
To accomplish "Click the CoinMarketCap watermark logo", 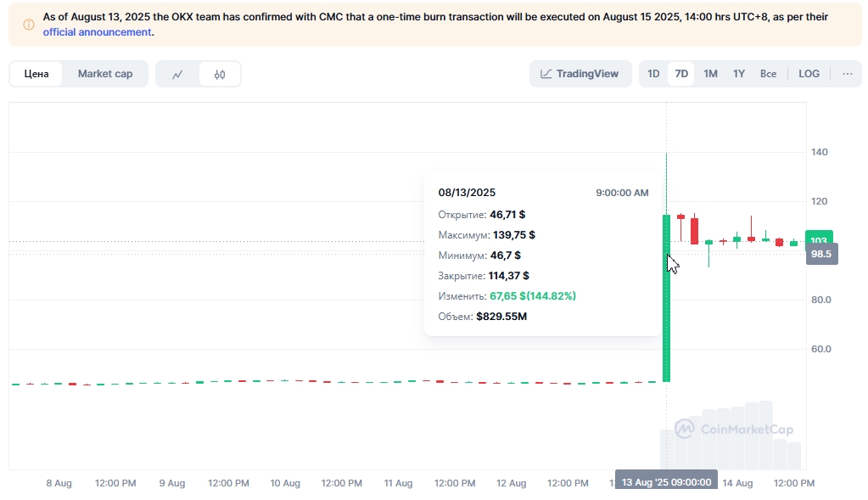I will pyautogui.click(x=734, y=429).
